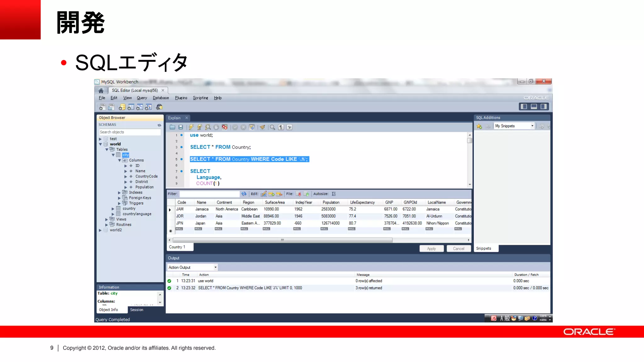Click the create new view icon
The image size is (644, 362).
140,107
